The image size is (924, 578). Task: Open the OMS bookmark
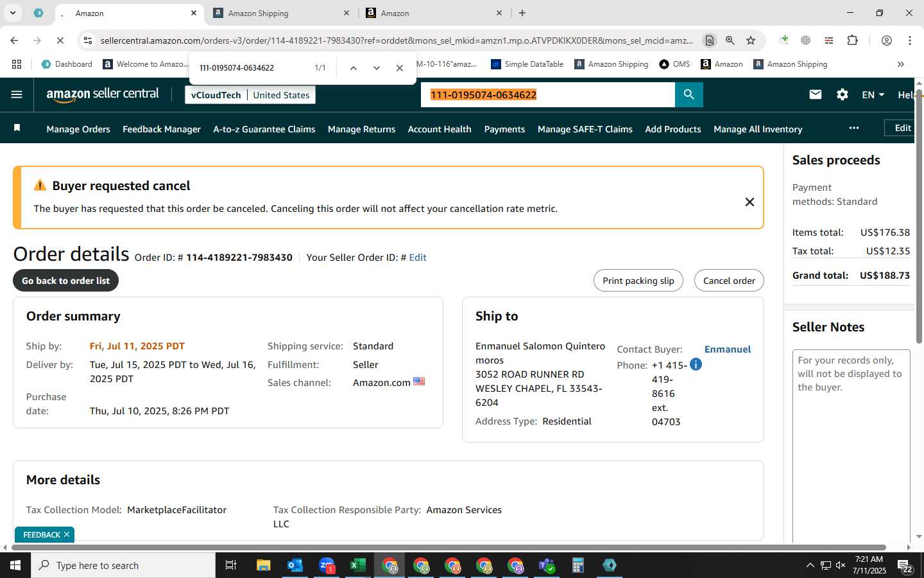(x=674, y=64)
